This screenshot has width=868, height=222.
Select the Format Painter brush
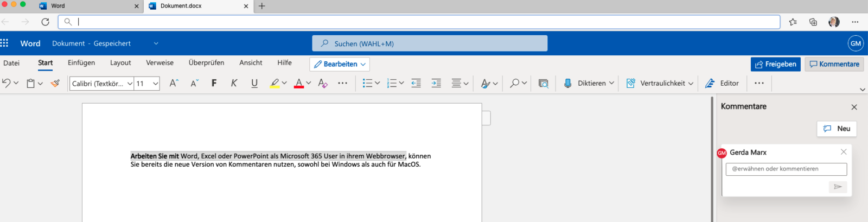[x=55, y=83]
